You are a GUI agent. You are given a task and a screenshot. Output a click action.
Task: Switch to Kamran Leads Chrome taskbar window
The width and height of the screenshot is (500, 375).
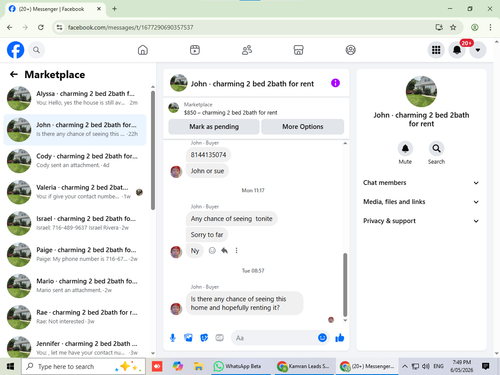(x=303, y=366)
